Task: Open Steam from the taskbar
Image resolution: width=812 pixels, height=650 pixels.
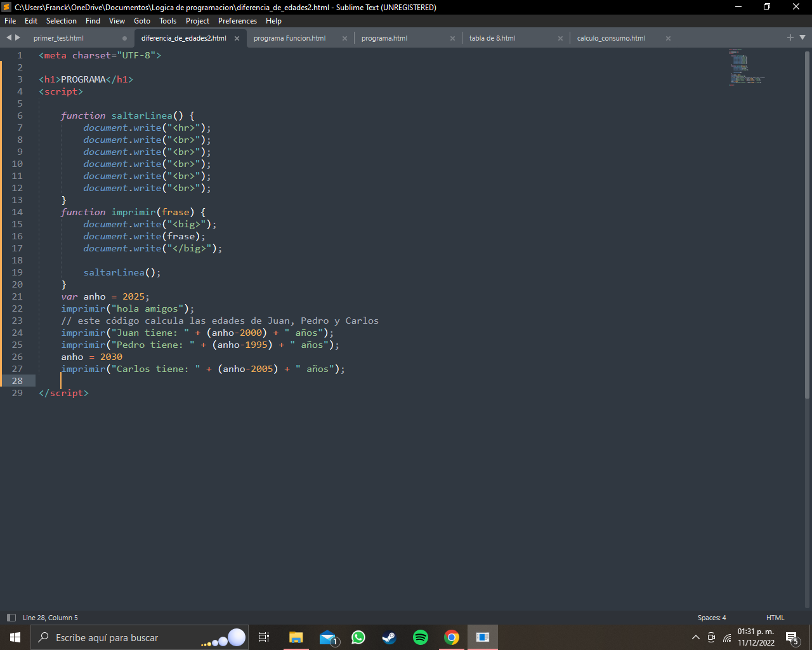Action: point(389,637)
